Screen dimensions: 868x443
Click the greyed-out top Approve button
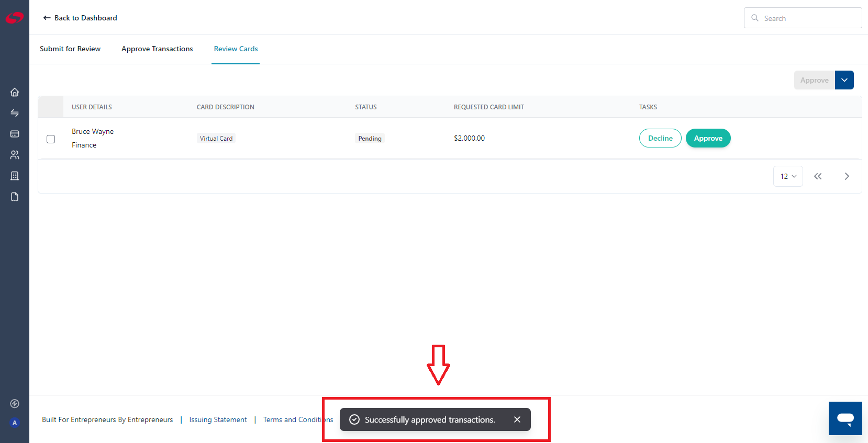coord(815,80)
